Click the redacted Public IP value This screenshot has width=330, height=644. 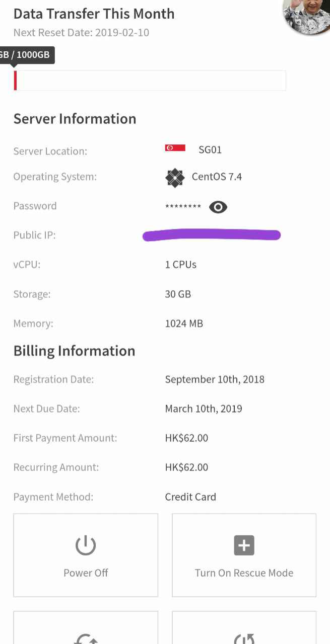coord(212,235)
